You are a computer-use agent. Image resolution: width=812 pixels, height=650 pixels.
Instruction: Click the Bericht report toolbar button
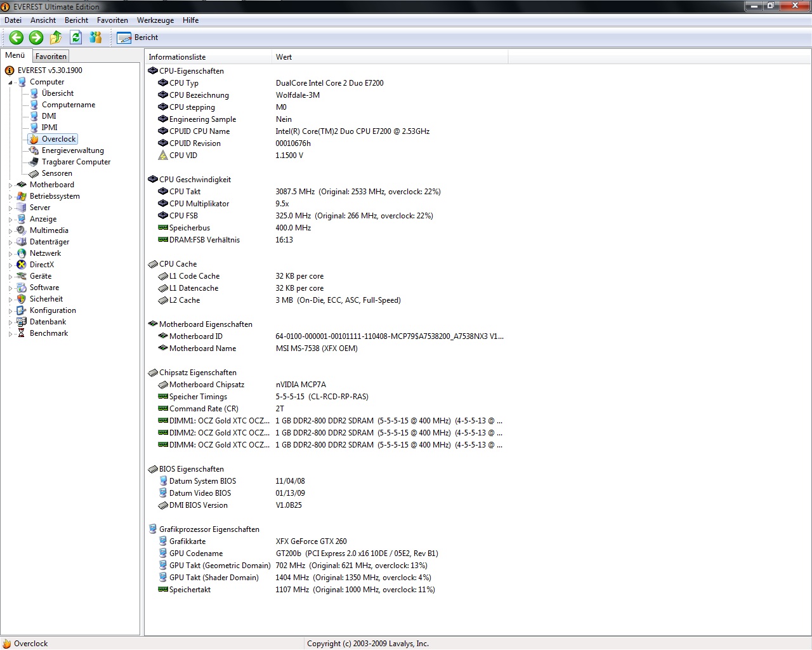click(138, 37)
